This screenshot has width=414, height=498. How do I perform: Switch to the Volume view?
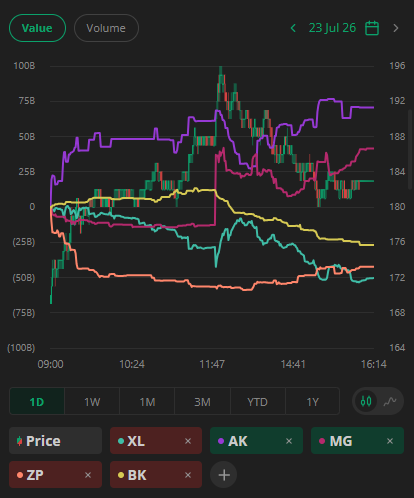pos(106,28)
